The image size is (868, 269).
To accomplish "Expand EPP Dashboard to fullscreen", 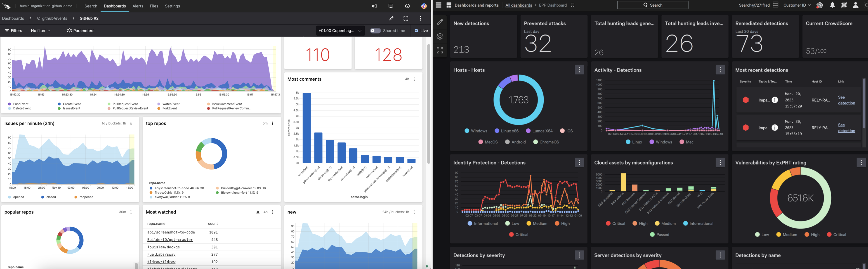I will [440, 50].
